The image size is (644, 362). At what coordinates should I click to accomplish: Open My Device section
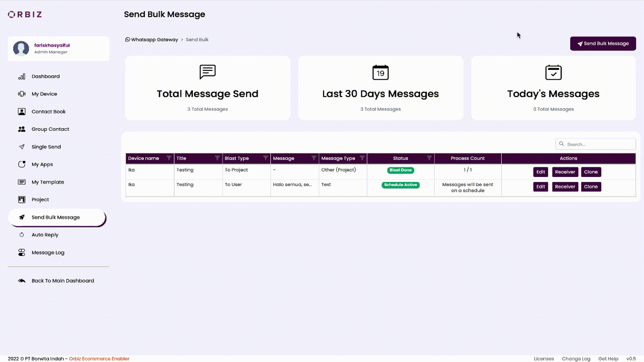[x=44, y=94]
